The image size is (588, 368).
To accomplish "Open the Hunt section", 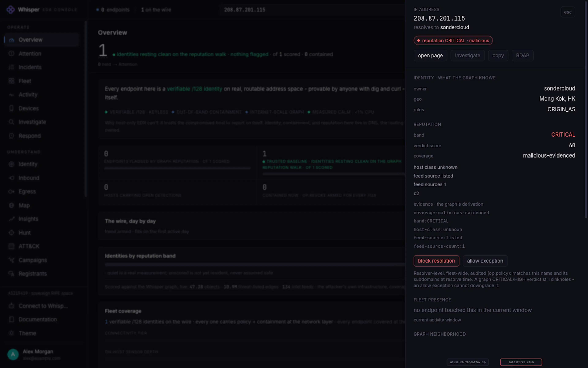I will point(41,233).
